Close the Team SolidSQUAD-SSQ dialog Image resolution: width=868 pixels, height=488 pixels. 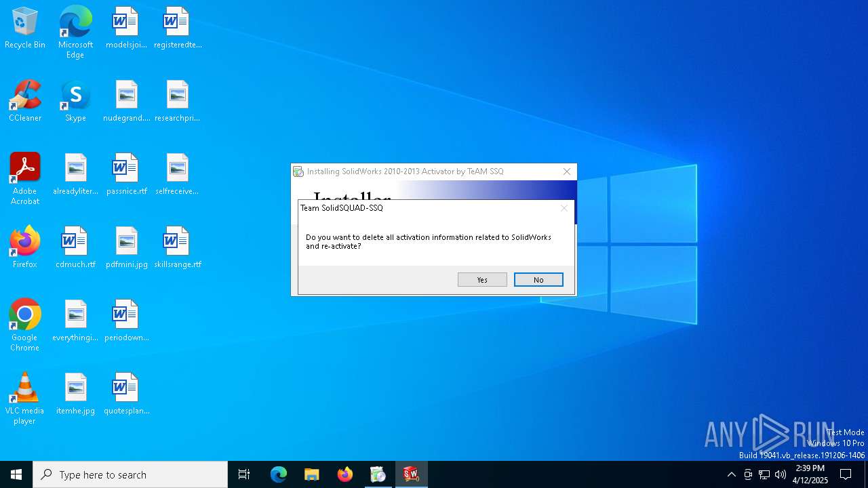click(x=564, y=208)
